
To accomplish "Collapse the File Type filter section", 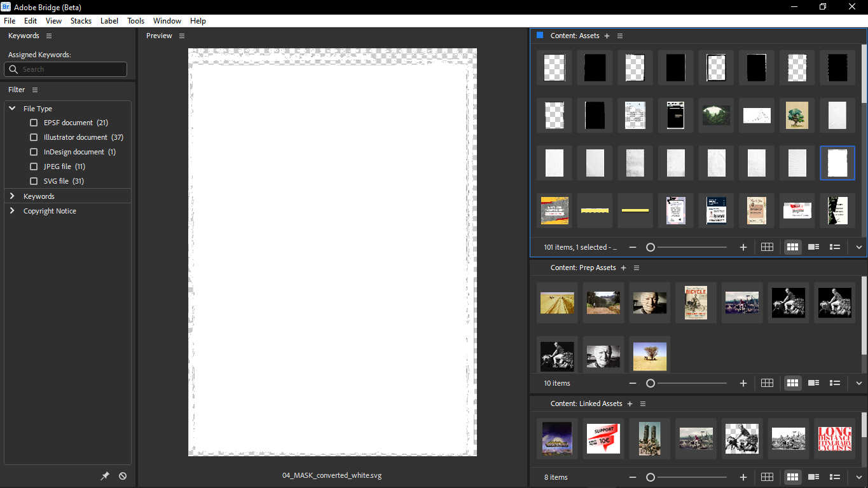I will tap(11, 108).
